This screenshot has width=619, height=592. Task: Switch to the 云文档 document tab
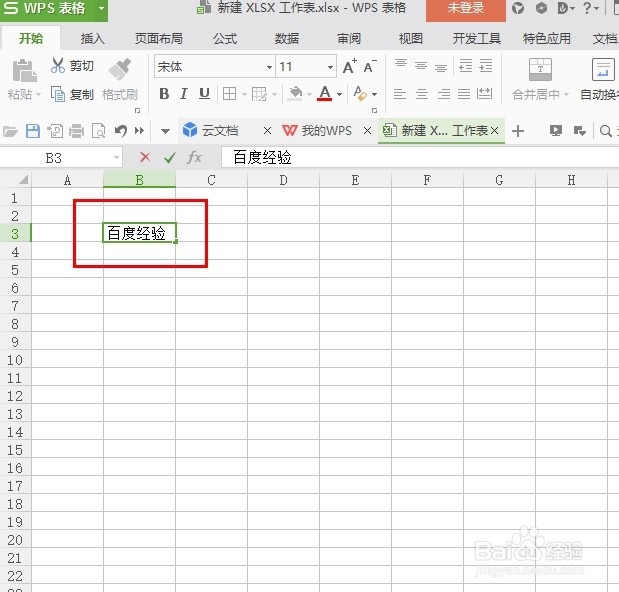[x=219, y=130]
